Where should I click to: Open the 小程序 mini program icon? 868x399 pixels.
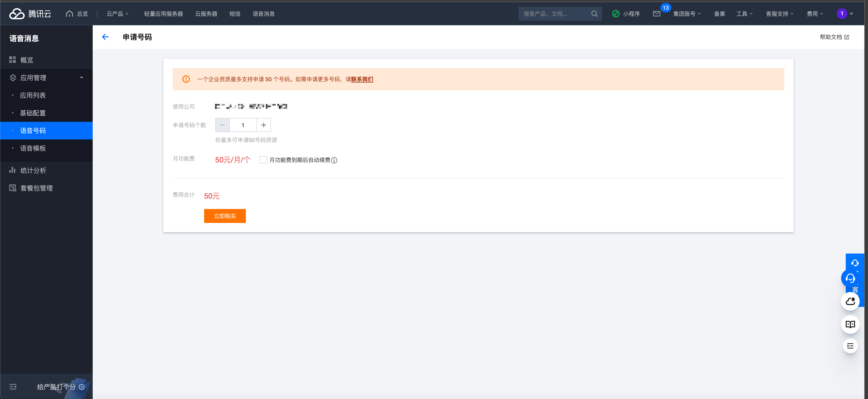[616, 14]
